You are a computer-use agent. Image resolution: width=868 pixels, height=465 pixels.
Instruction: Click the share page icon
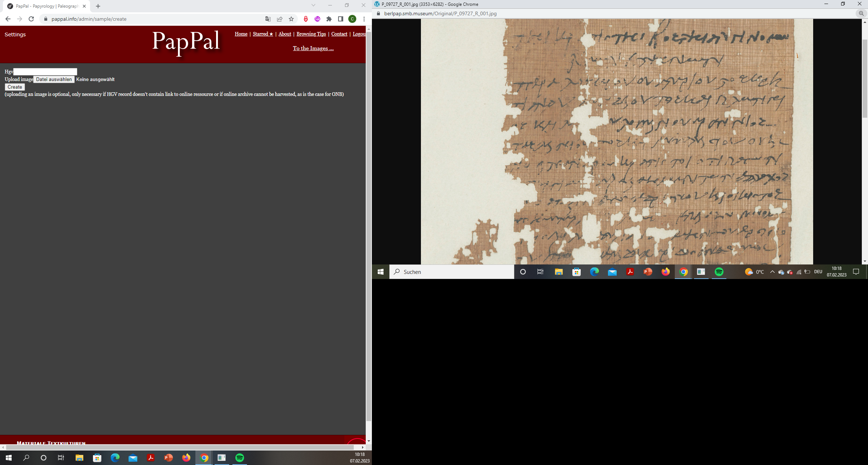(x=280, y=19)
